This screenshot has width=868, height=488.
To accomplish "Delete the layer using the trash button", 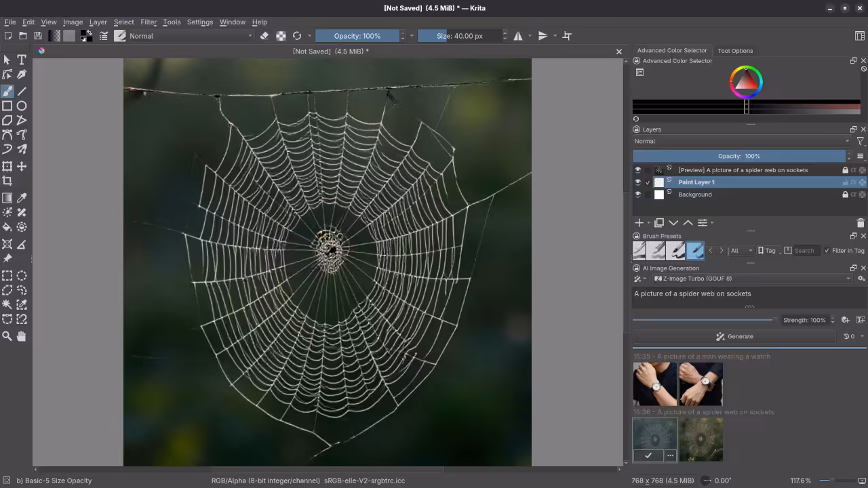I will pos(861,222).
